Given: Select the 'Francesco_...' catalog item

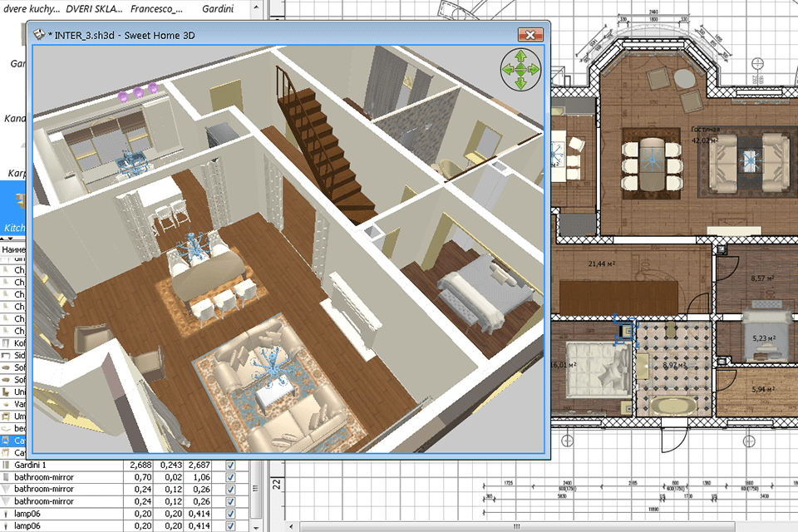Looking at the screenshot, I should click(x=156, y=8).
